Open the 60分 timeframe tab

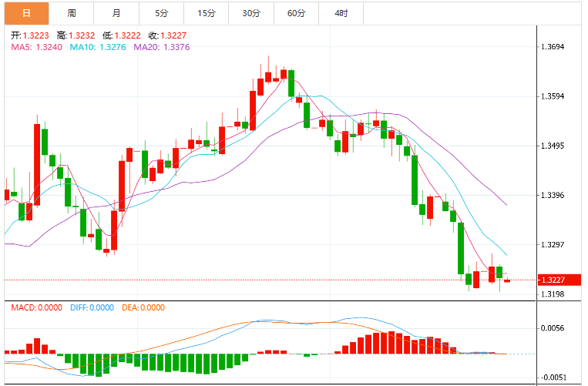[296, 14]
